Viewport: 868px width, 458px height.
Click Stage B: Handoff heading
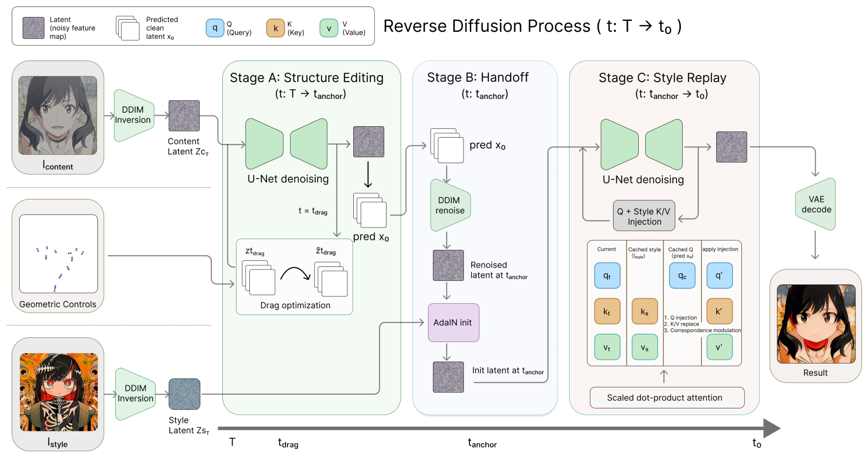click(x=478, y=77)
